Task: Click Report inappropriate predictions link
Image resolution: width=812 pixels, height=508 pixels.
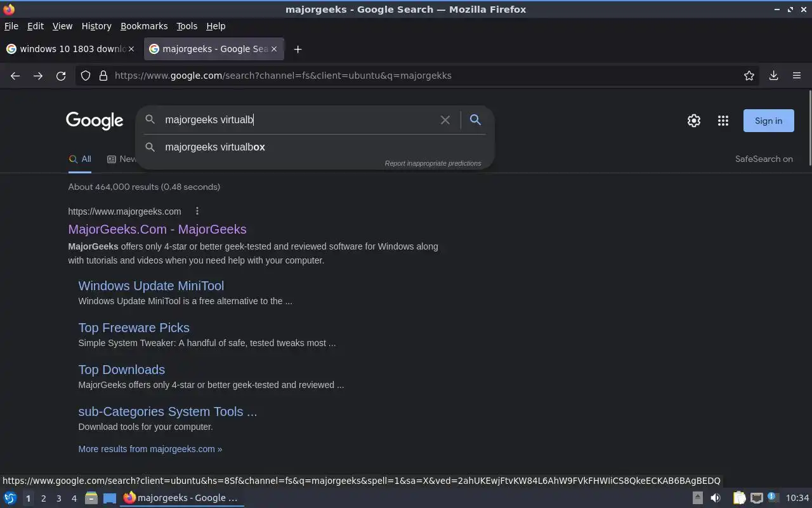Action: pos(433,163)
